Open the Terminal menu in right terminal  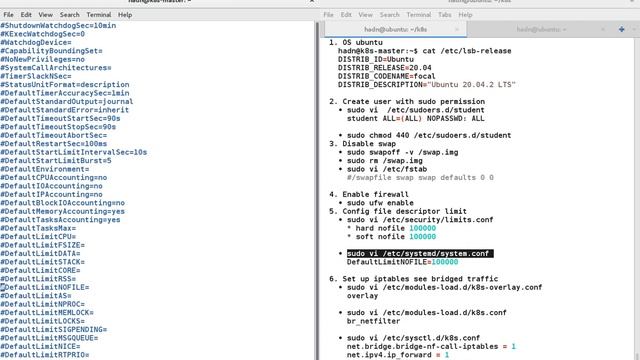pos(419,15)
